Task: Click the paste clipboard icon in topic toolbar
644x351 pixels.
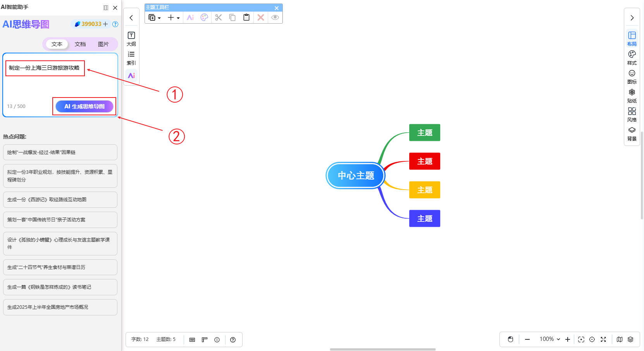Action: point(246,17)
